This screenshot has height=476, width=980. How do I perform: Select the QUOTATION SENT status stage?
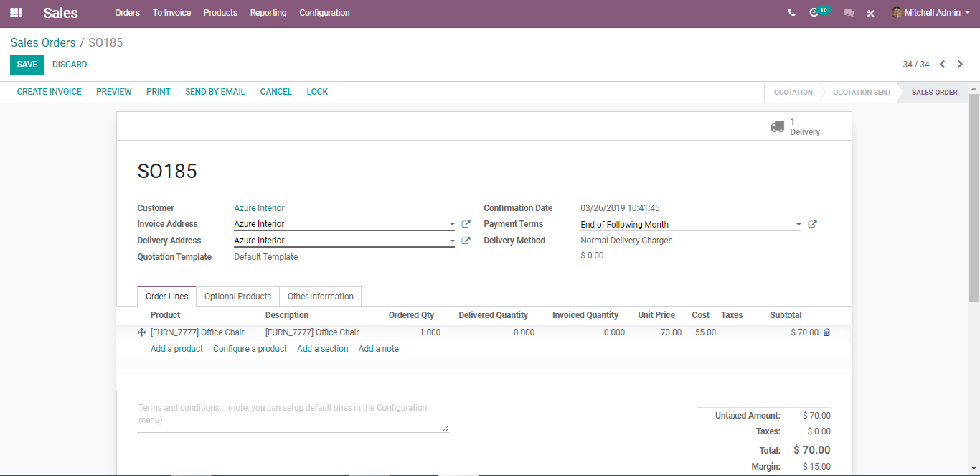click(862, 92)
